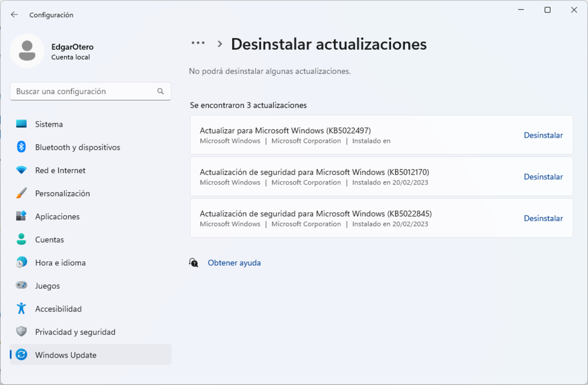Uninstall update KB5022497
588x385 pixels.
pyautogui.click(x=543, y=135)
